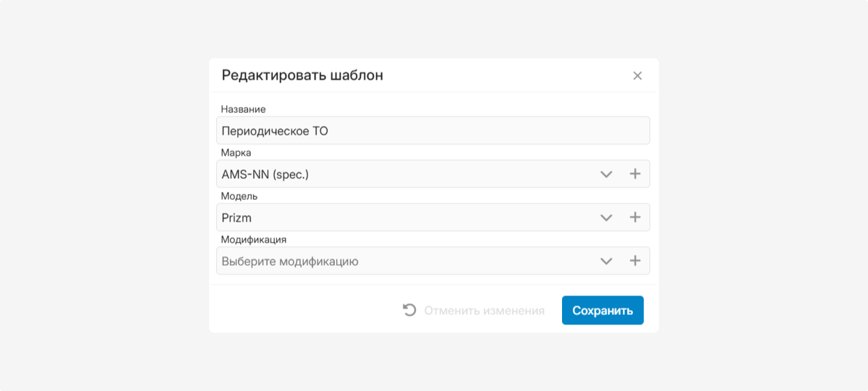
Task: Add a new Модель with the plus icon
Action: point(635,218)
